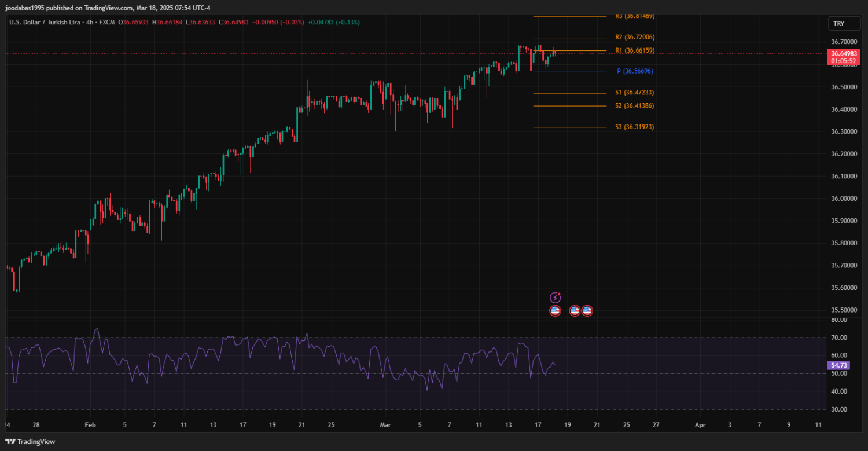Screen dimensions: 868x451
Task: Click the Apr label on time axis
Action: tap(700, 425)
